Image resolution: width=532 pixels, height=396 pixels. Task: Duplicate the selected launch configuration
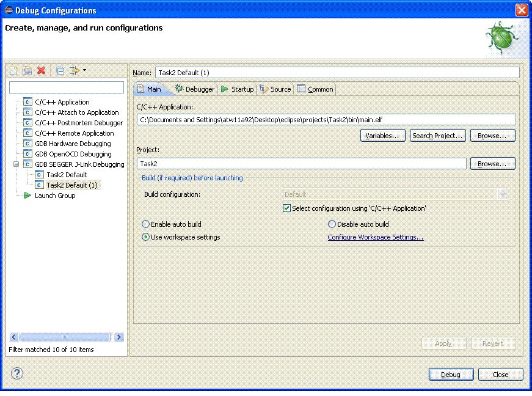click(27, 70)
